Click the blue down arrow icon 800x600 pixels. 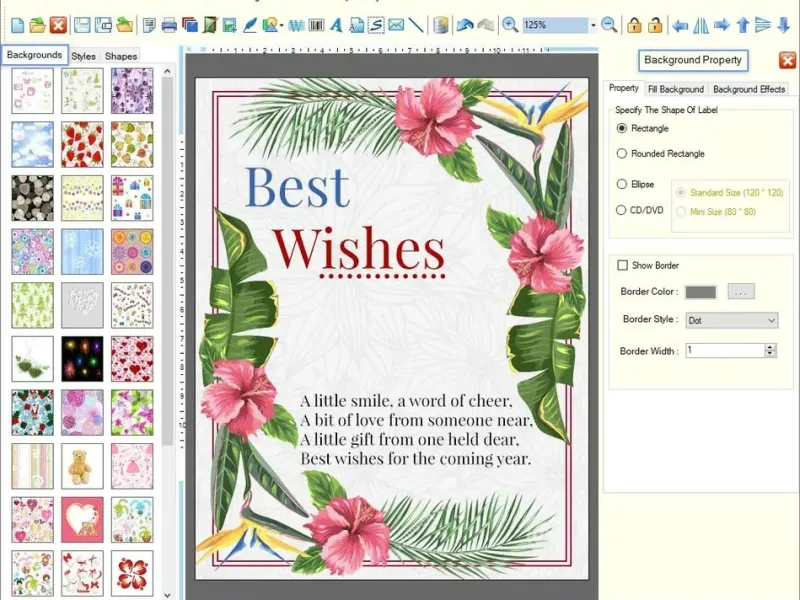pos(784,24)
